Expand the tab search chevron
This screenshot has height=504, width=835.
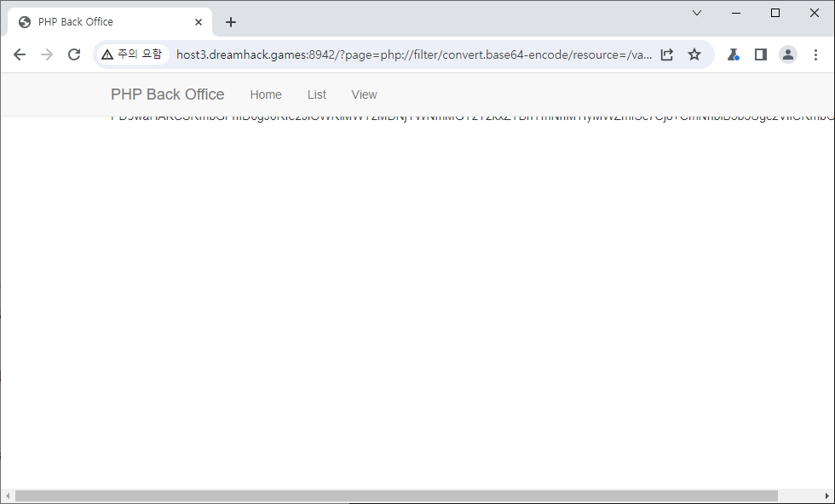697,13
